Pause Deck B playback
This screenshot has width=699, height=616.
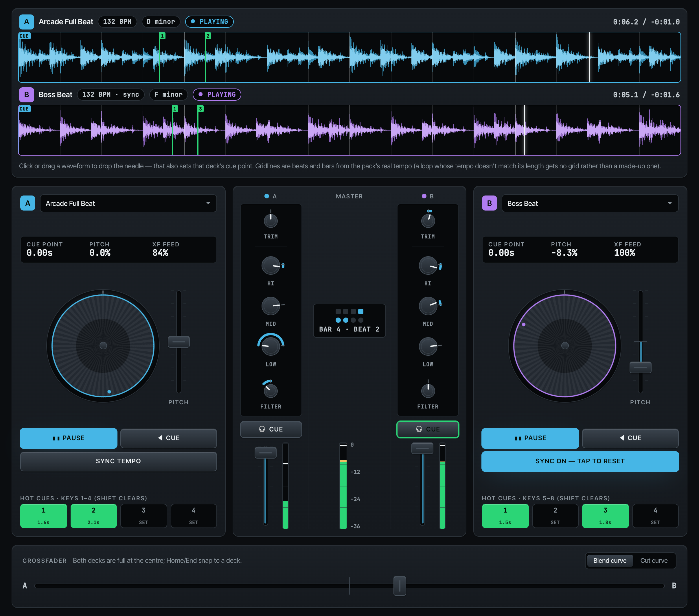tap(530, 438)
